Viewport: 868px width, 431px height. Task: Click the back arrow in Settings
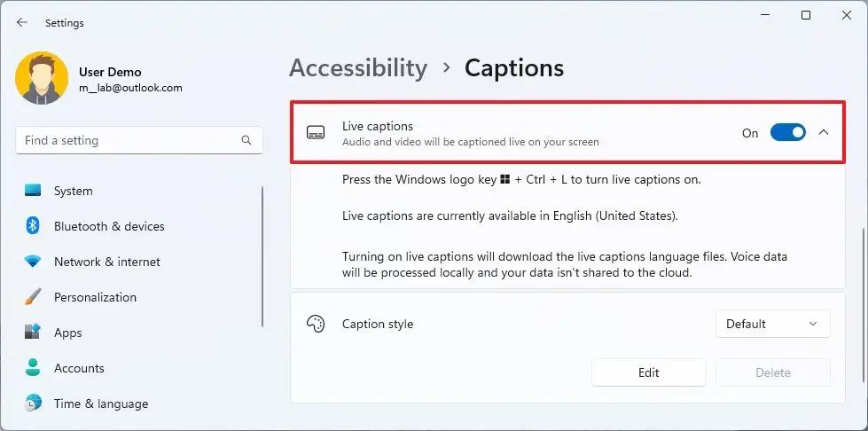(22, 23)
